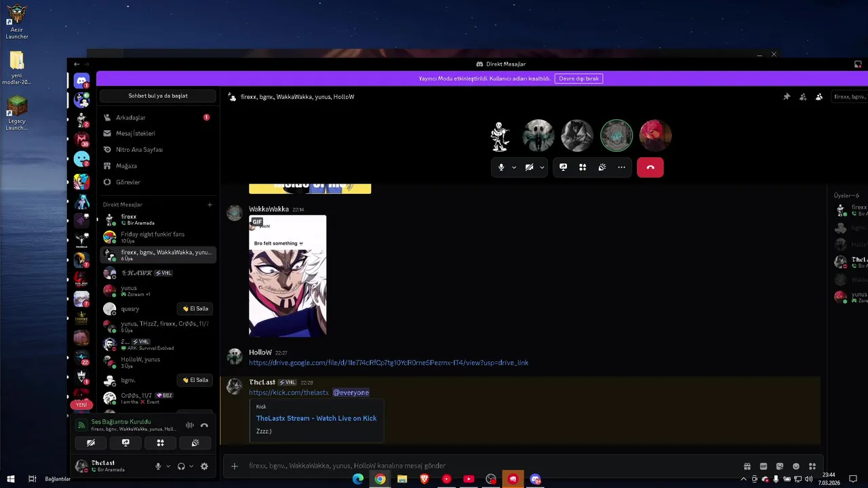This screenshot has width=868, height=488.
Task: Open microphone options arrow in call controls
Action: coord(514,167)
